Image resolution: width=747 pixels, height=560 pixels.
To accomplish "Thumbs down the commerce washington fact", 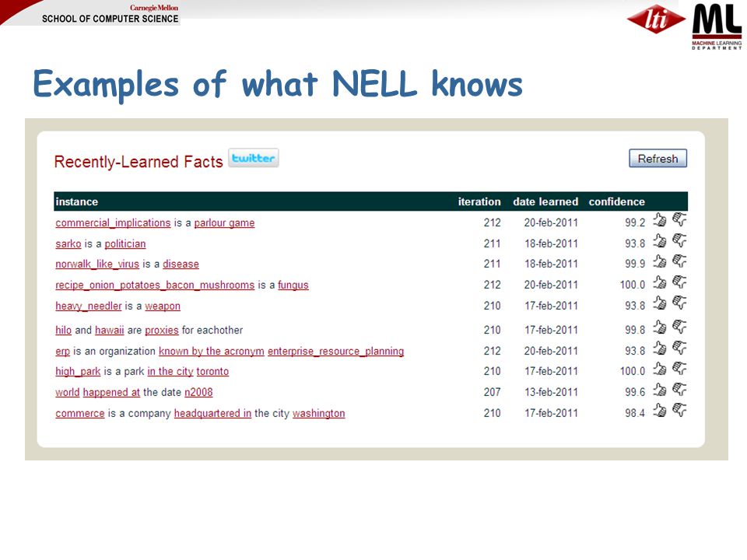I will [x=679, y=410].
